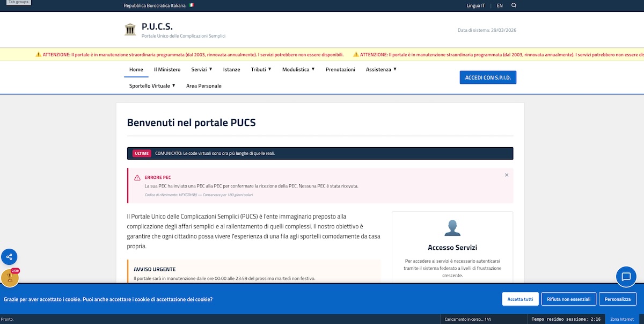This screenshot has width=644, height=324.
Task: Expand the Servizi dropdown menu
Action: [202, 69]
